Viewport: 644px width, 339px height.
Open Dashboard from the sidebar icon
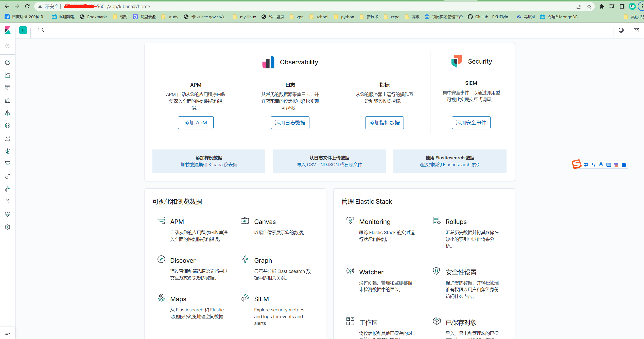coord(8,88)
